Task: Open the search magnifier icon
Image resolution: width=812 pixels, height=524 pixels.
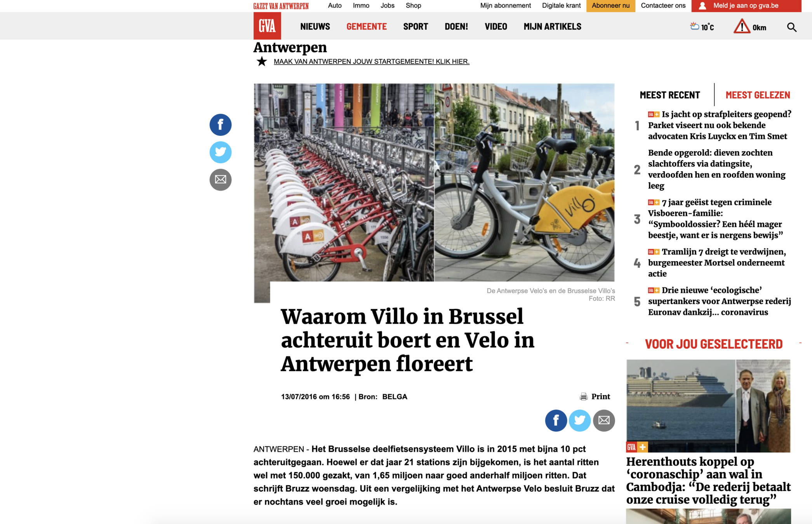Action: [791, 27]
